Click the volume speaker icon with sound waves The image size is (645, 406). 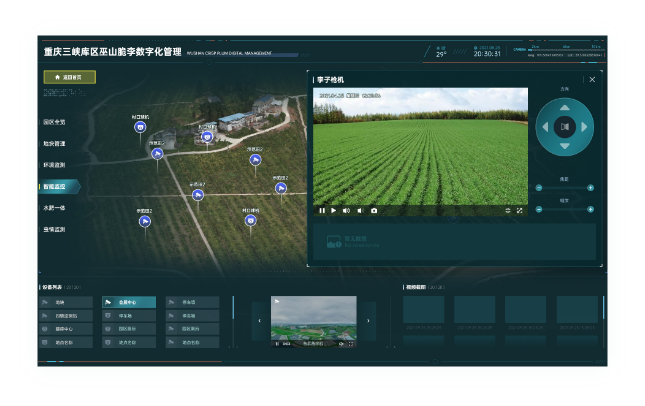346,211
